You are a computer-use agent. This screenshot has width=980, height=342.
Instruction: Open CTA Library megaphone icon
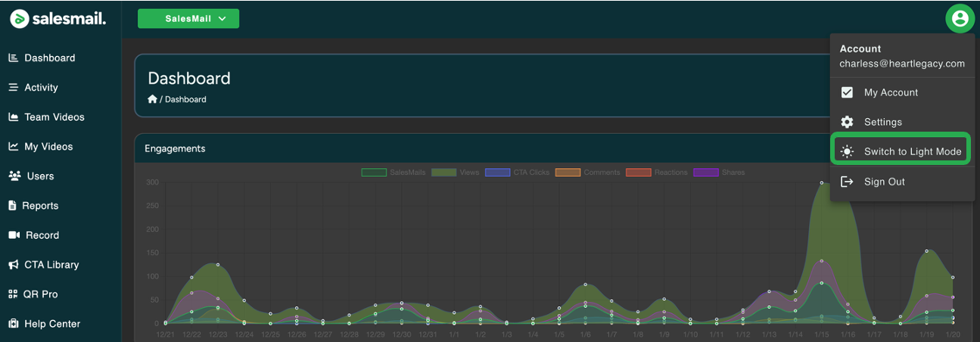click(13, 265)
